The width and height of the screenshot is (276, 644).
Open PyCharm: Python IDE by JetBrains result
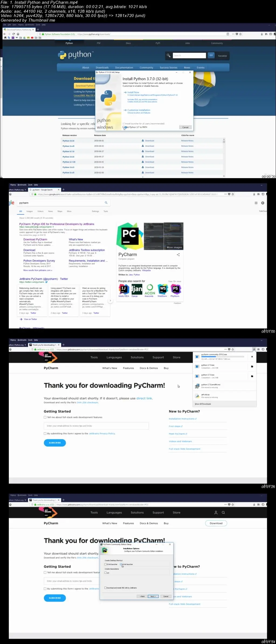[x=57, y=224]
